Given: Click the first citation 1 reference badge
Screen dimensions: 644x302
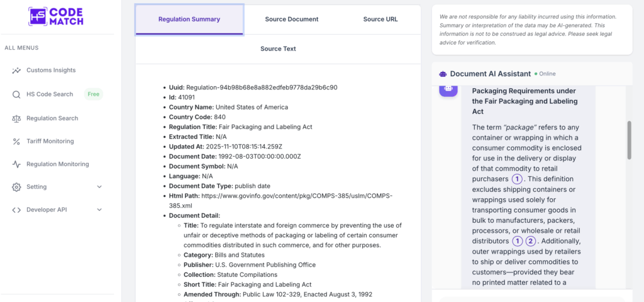Looking at the screenshot, I should 518,179.
